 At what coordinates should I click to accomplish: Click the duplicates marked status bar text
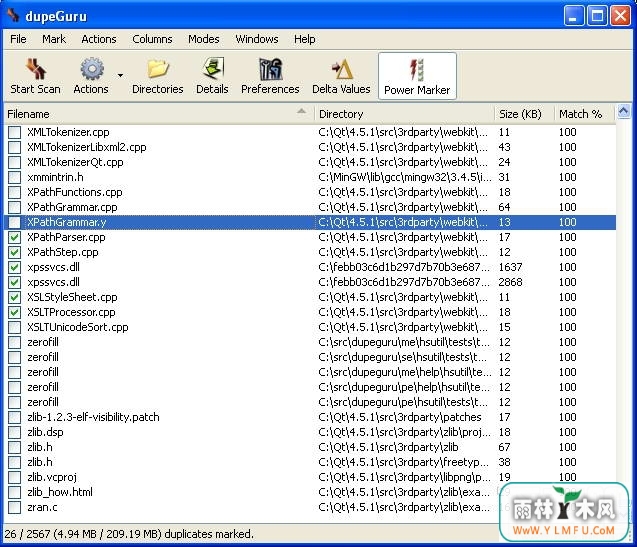click(x=129, y=534)
